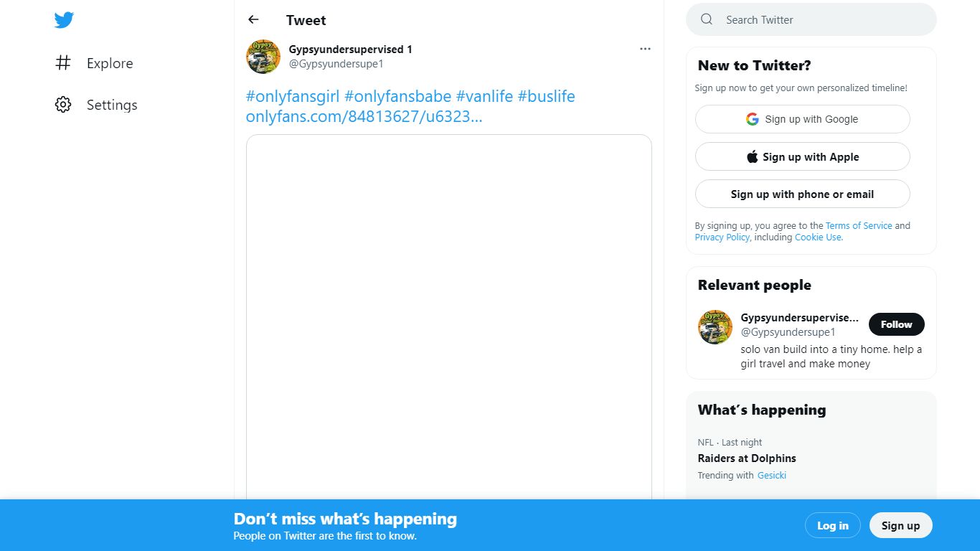Click Log in on bottom banner

pos(832,525)
